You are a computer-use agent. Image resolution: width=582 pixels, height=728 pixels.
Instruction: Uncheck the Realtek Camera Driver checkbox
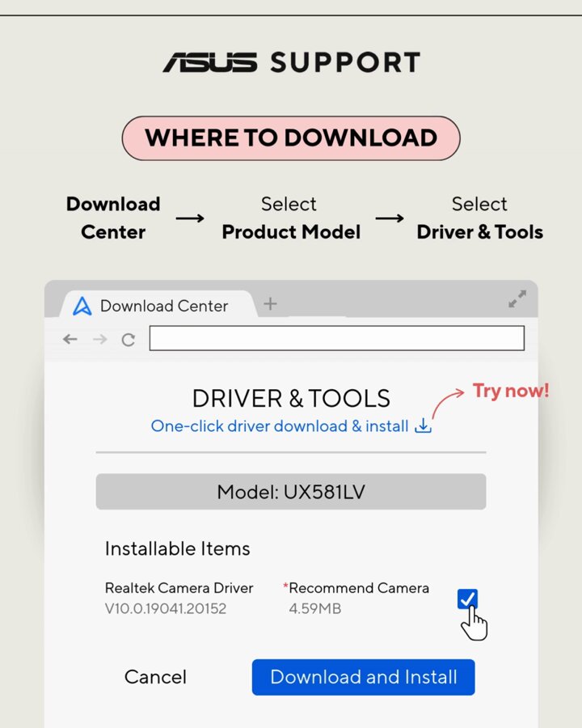point(467,599)
